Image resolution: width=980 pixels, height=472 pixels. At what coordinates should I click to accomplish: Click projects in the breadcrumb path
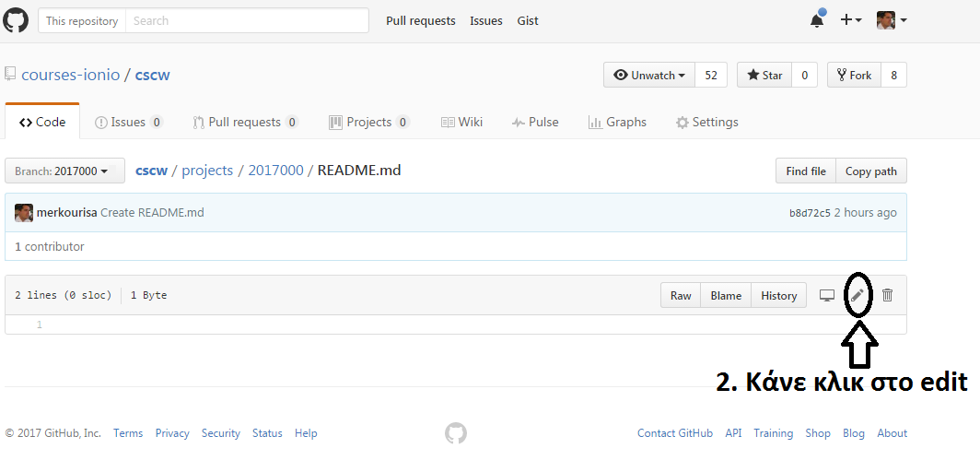pyautogui.click(x=207, y=170)
